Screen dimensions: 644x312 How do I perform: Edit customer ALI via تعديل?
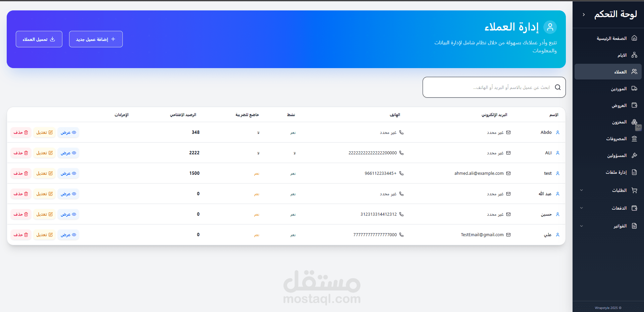pos(44,153)
